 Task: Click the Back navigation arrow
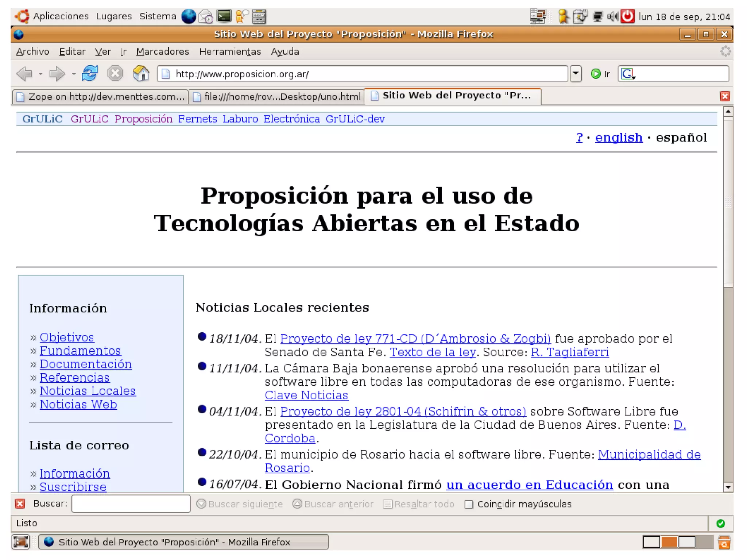click(x=25, y=74)
